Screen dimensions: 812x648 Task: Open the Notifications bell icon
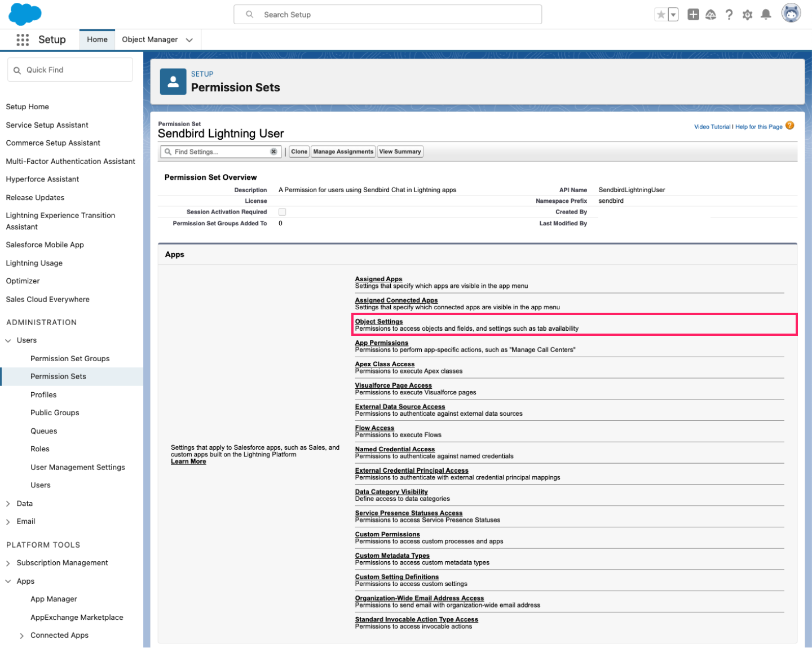point(766,15)
